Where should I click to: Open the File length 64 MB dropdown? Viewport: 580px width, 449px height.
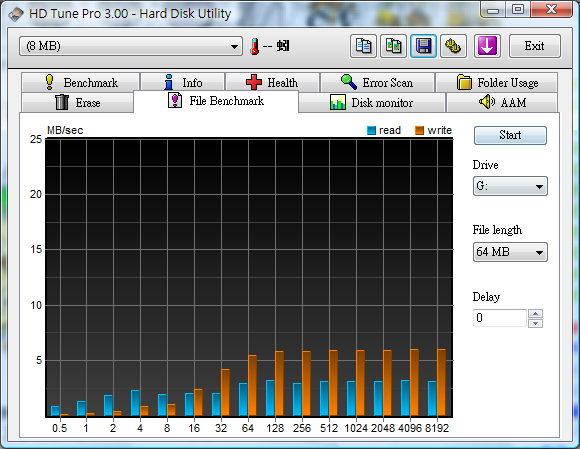pos(510,252)
